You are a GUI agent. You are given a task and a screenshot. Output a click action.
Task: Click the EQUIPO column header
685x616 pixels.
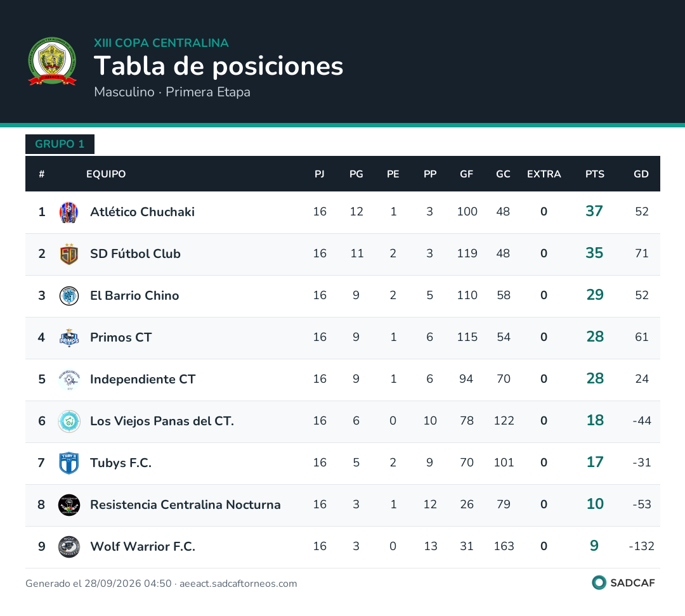coord(106,174)
